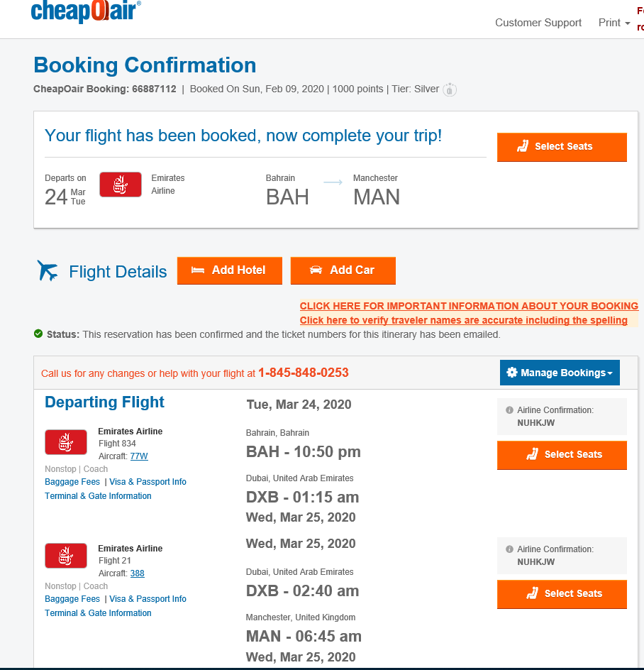Image resolution: width=644 pixels, height=670 pixels.
Task: Click the Select Seats button in the top banner
Action: tap(562, 147)
